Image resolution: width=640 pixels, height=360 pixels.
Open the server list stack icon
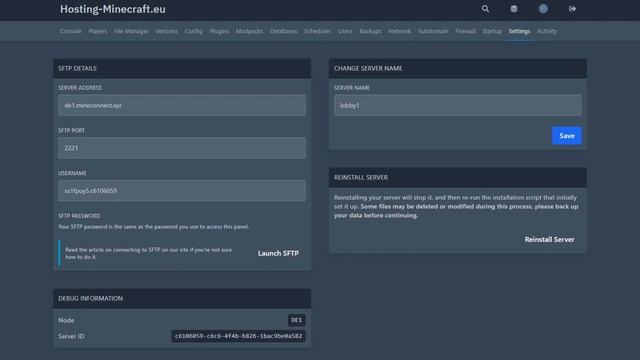tap(513, 9)
